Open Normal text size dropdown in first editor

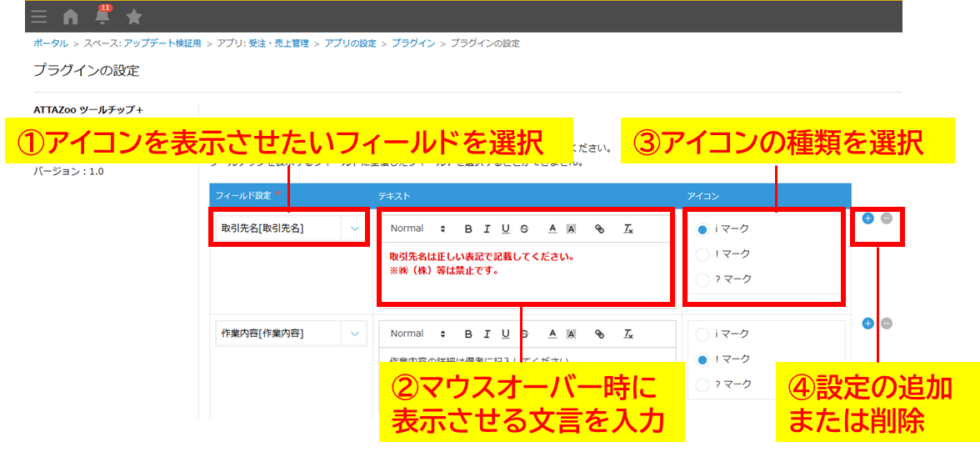click(x=418, y=229)
